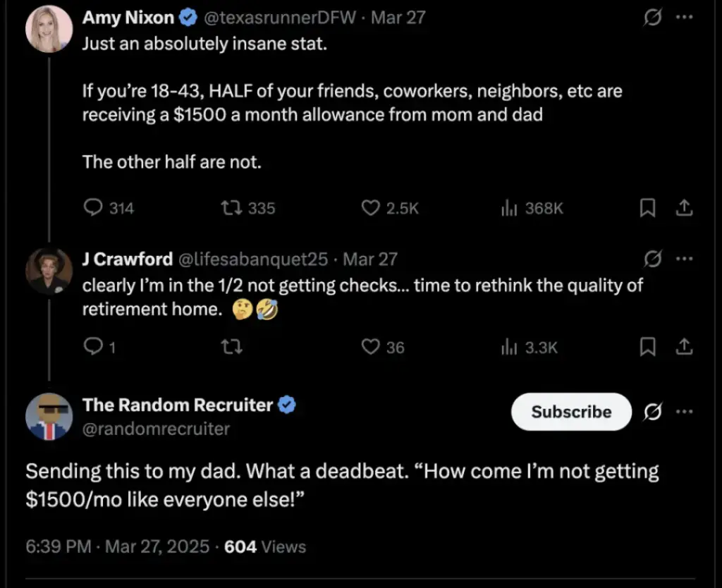
Task: Open more options for J Crawford's reply
Action: tap(684, 259)
